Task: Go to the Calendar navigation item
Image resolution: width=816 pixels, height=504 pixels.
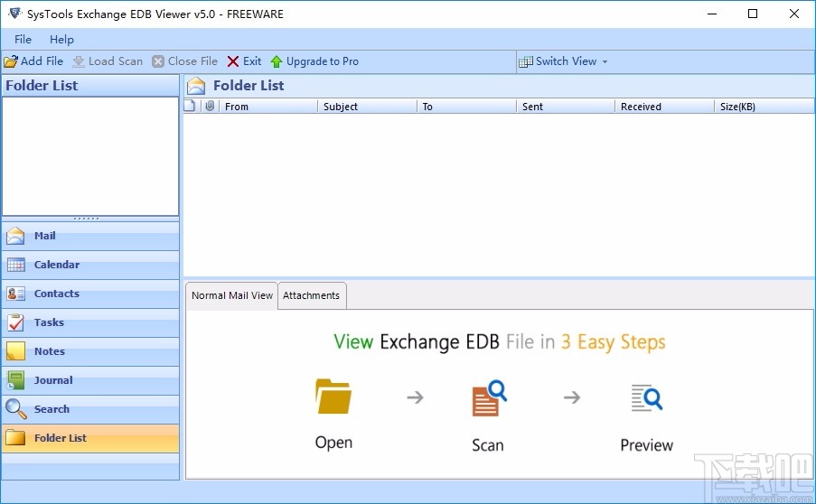Action: [x=90, y=265]
